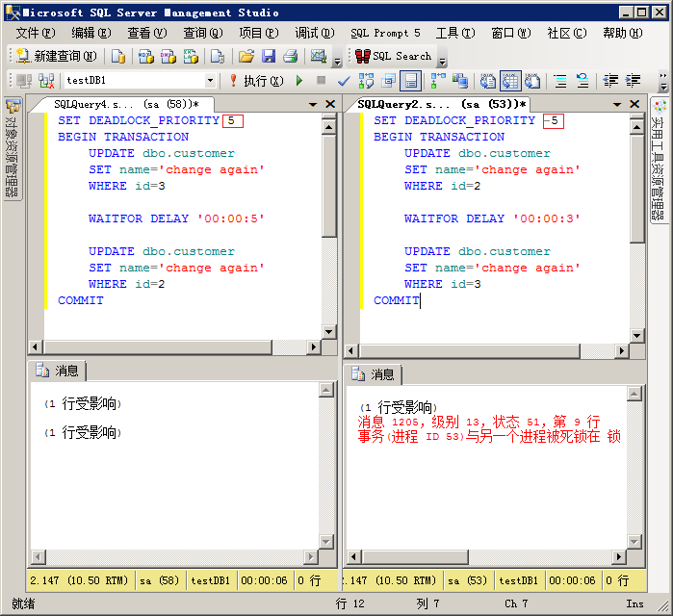Select the 消息 tab in the SQLQuery4 pane
673x616 pixels.
[x=58, y=371]
